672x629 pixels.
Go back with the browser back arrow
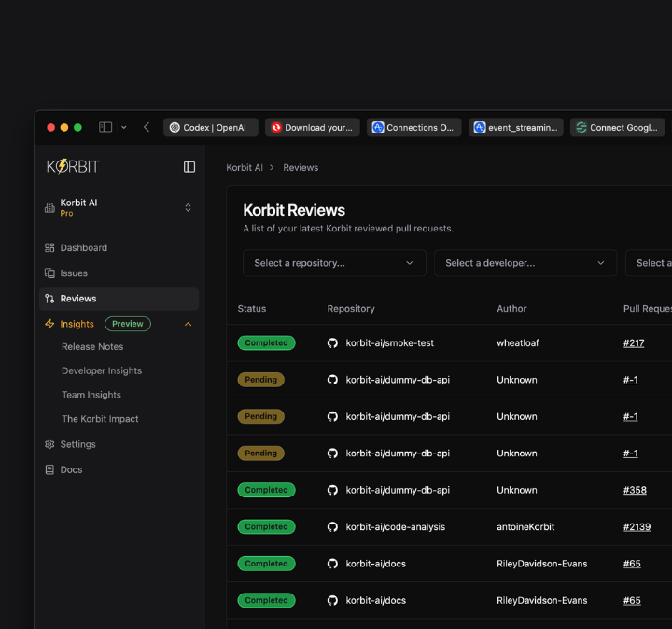pyautogui.click(x=147, y=127)
